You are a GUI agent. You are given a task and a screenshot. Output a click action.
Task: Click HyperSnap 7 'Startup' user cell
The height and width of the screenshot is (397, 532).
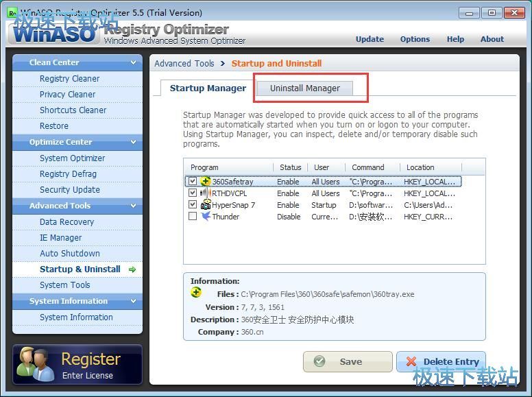tap(324, 205)
